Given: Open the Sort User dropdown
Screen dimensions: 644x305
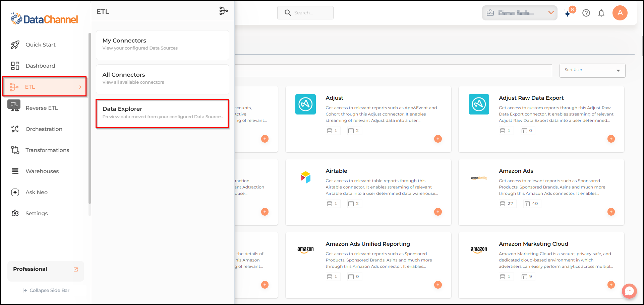Looking at the screenshot, I should coord(592,71).
